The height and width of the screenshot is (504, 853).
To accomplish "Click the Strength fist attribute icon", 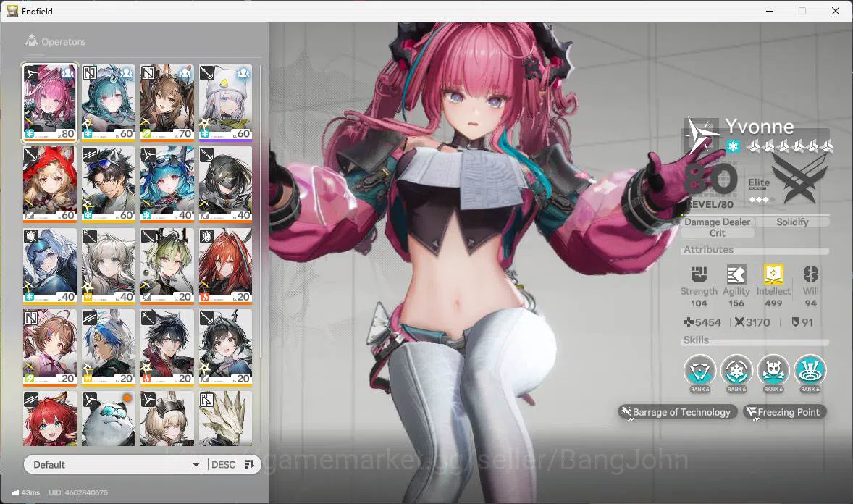I will (x=699, y=274).
